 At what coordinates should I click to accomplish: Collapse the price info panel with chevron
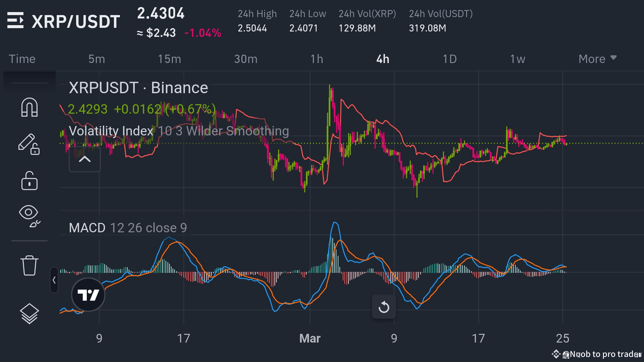tap(84, 159)
